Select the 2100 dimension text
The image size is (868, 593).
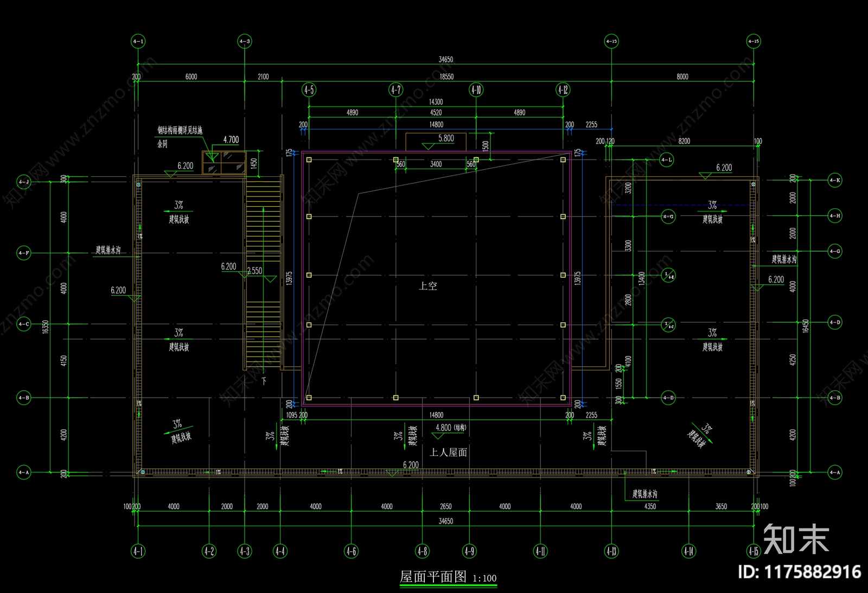(x=263, y=77)
